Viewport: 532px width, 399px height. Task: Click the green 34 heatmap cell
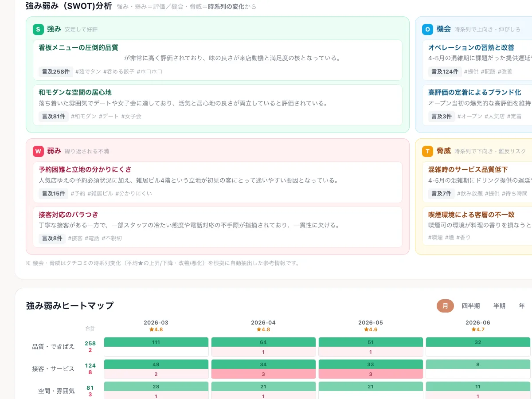coord(263,364)
